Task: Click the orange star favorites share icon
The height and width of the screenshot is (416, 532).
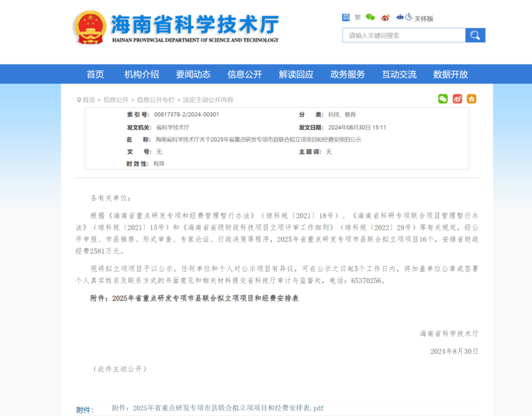Action: coord(472,99)
